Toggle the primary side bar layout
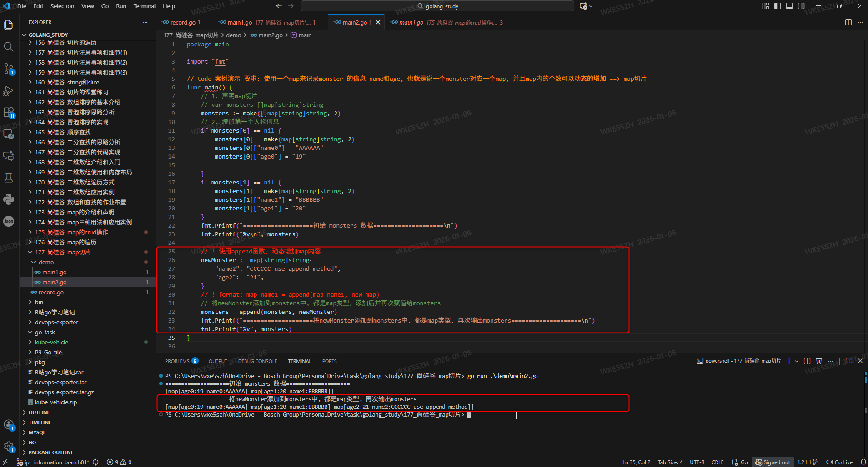 [778, 6]
